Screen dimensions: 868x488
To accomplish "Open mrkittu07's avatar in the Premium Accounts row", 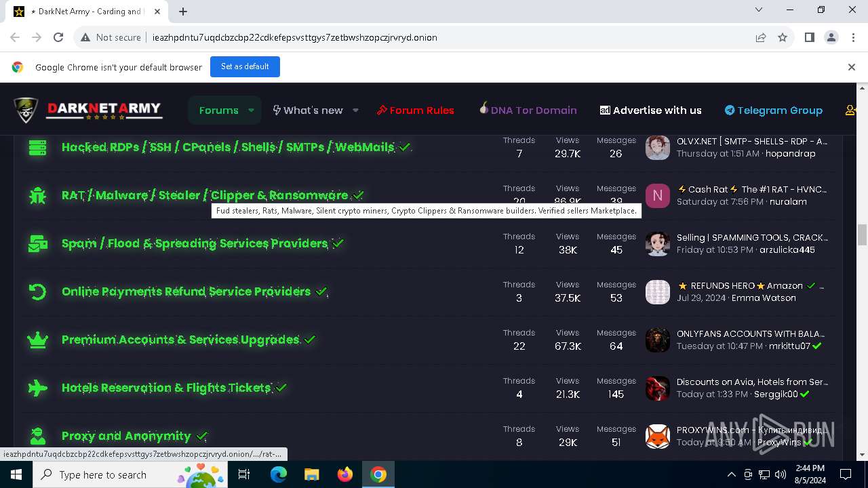I will 657,340.
